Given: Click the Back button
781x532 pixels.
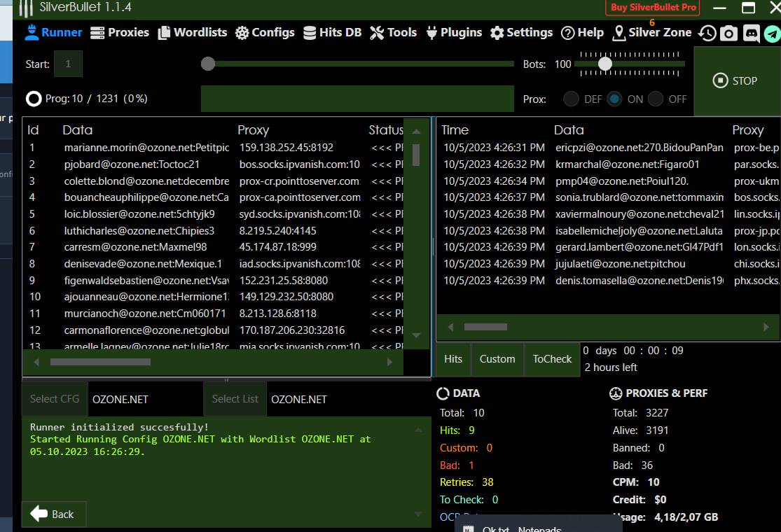Looking at the screenshot, I should tap(53, 514).
